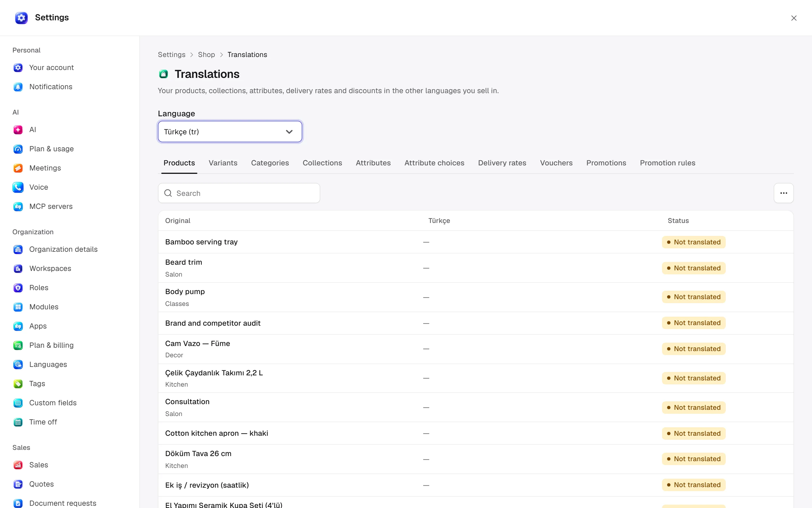The height and width of the screenshot is (508, 812).
Task: Open the Brand and competitor audit row
Action: [x=475, y=323]
